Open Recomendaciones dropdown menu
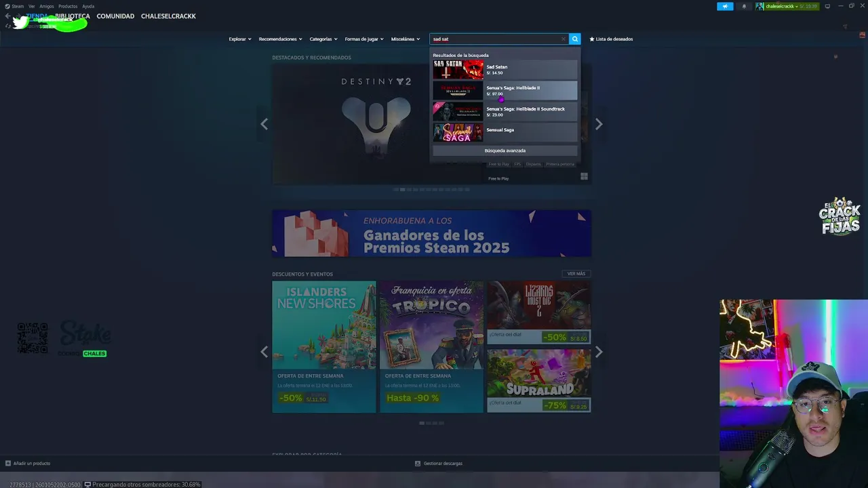The height and width of the screenshot is (488, 868). click(281, 39)
